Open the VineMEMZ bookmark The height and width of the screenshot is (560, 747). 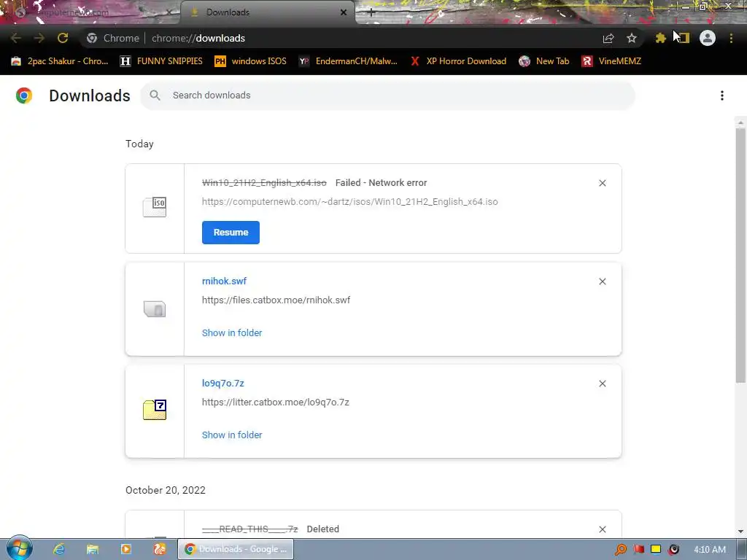click(611, 61)
